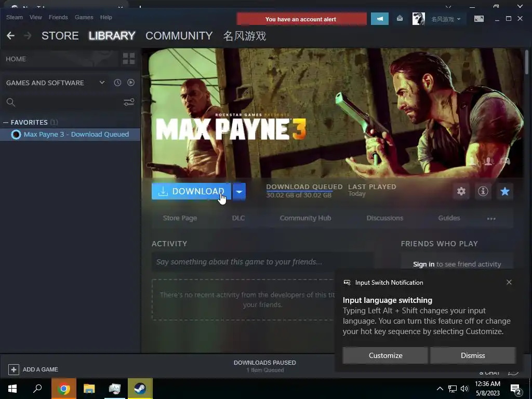The height and width of the screenshot is (399, 532).
Task: Open the 名风游戏 profile tab
Action: tap(244, 36)
